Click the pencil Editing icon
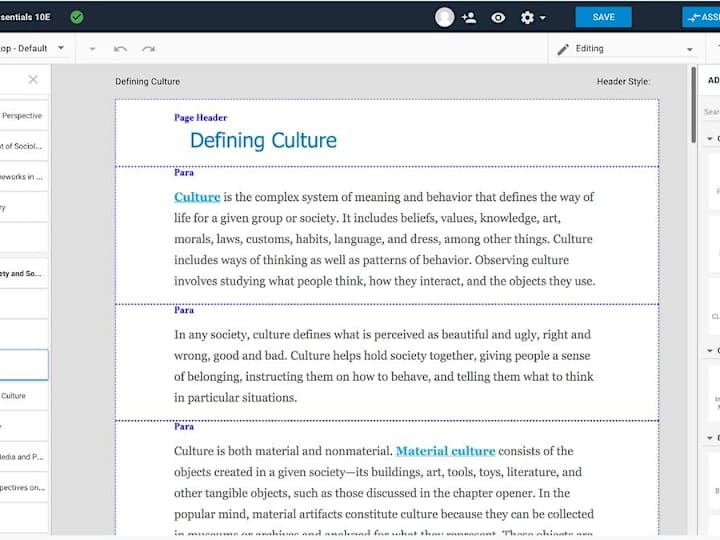The height and width of the screenshot is (540, 720). [x=563, y=49]
